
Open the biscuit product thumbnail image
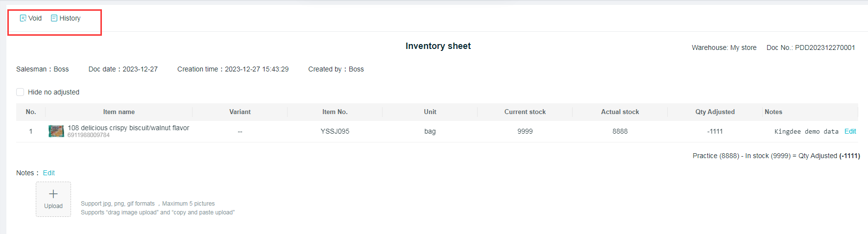click(56, 131)
